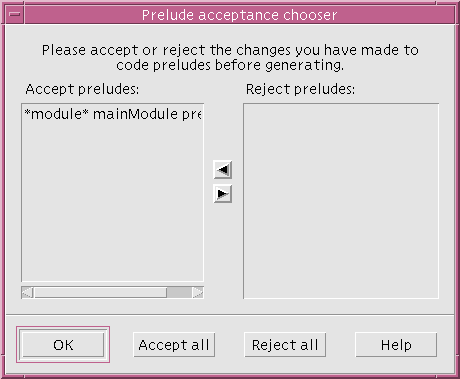Click the right-pointing arrow move button
Viewport: 460px width, 379px height.
tap(223, 194)
